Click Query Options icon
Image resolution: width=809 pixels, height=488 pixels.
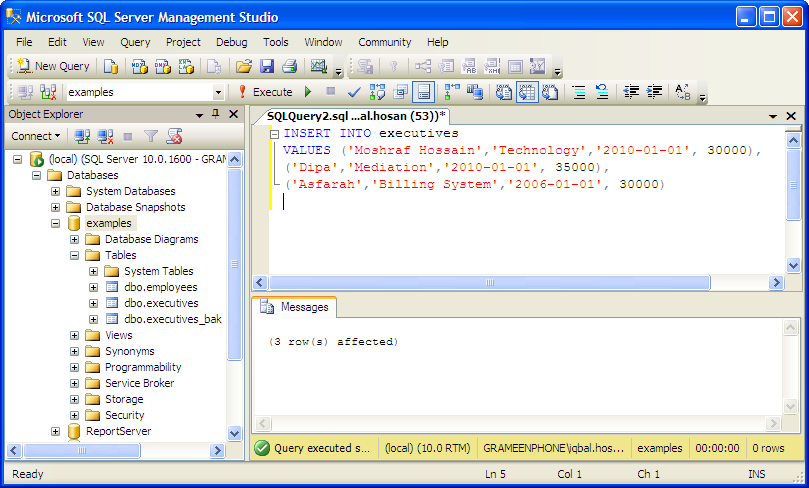[400, 92]
